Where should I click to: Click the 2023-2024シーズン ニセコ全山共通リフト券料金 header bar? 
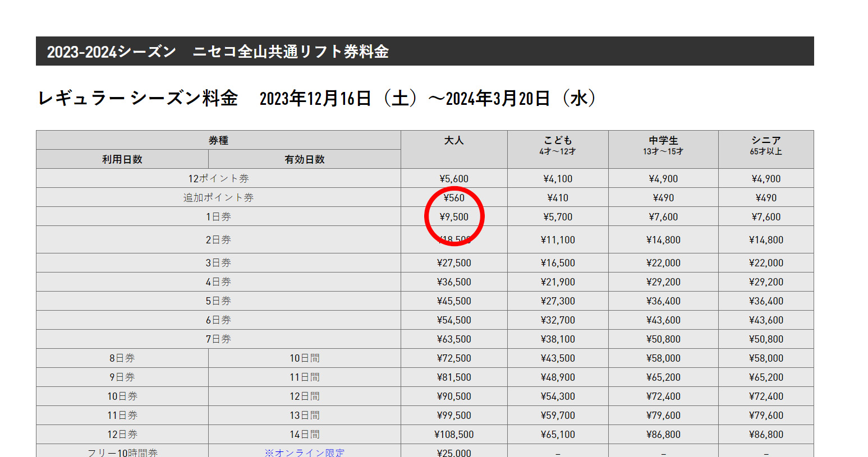point(425,51)
